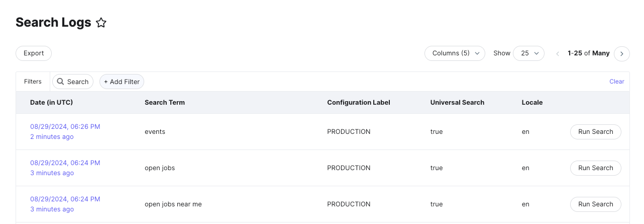The image size is (644, 224).
Task: Open the Columns (5) dropdown
Action: pyautogui.click(x=455, y=53)
